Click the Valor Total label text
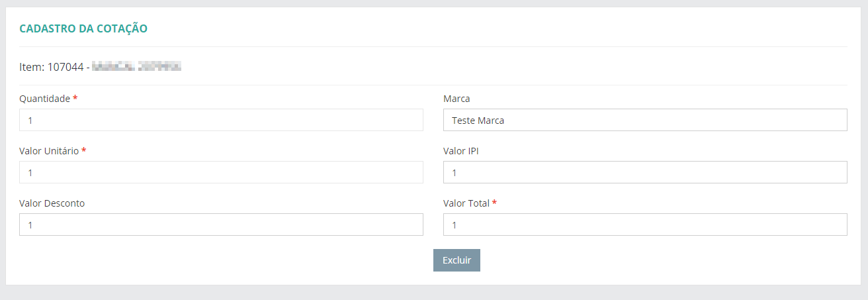This screenshot has height=300, width=868. 466,203
